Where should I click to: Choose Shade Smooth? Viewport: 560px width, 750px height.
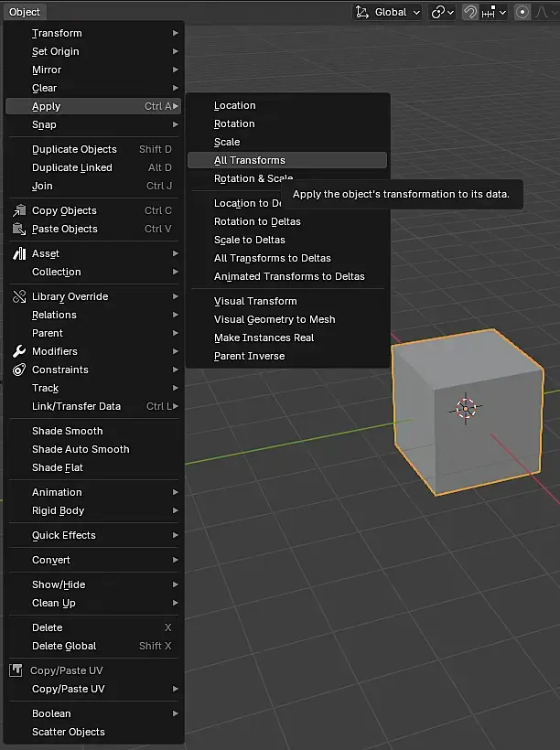pos(93,431)
